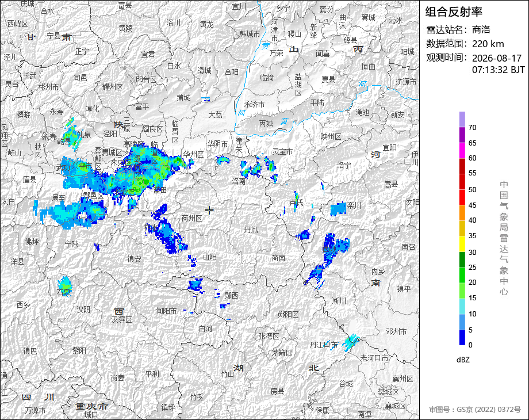Select the magenta 60 dBZ legend swatch

pos(462,150)
